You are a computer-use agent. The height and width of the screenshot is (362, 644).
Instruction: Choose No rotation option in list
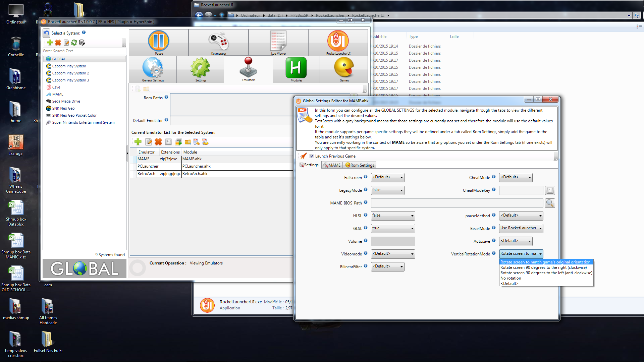(511, 278)
